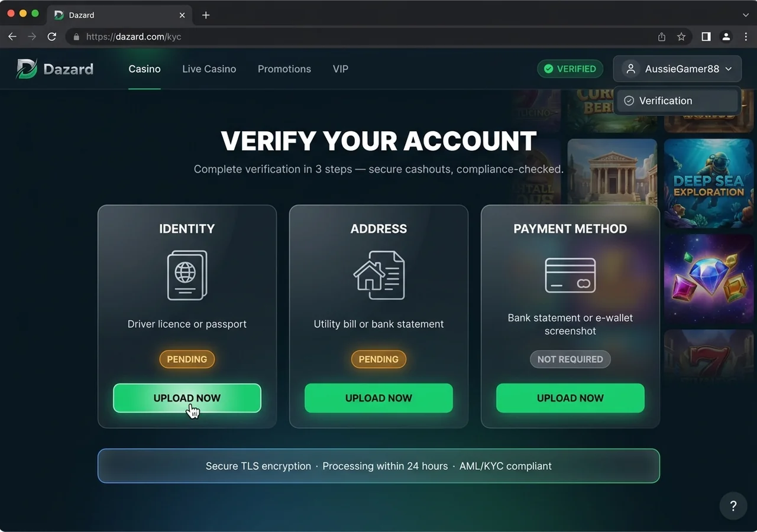This screenshot has height=532, width=757.
Task: Reload the page with refresh icon
Action: click(x=52, y=37)
